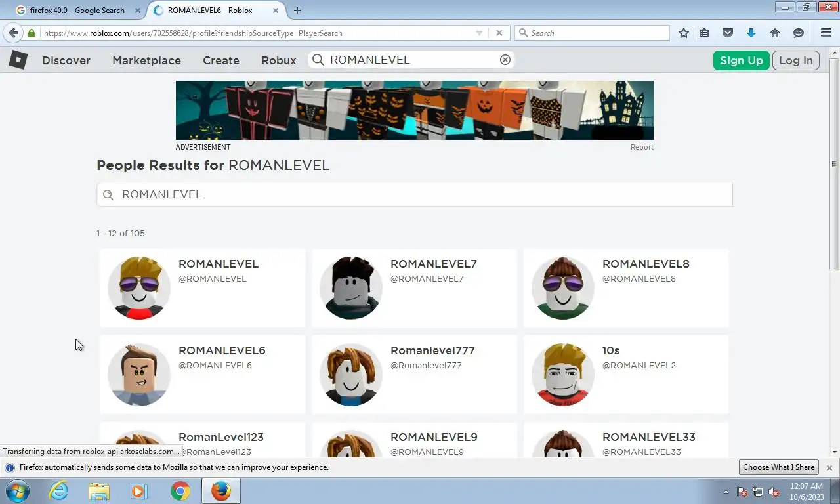Open the 10s user profile name
This screenshot has width=840, height=504.
click(x=611, y=350)
